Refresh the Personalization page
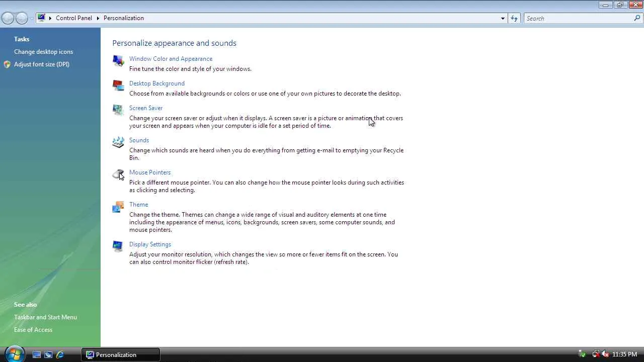Image resolution: width=644 pixels, height=362 pixels. click(514, 18)
